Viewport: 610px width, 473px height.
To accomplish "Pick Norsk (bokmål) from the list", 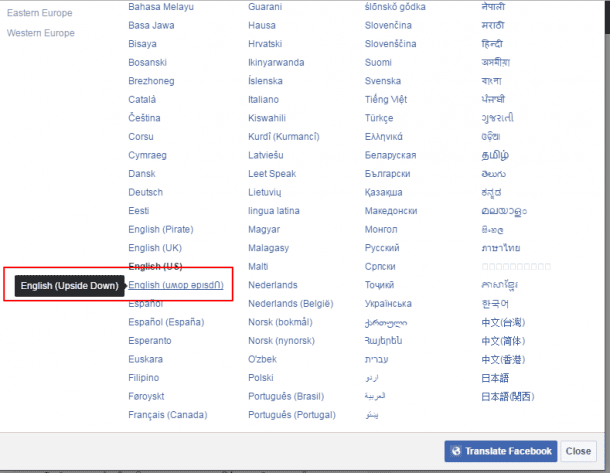I will [x=280, y=322].
